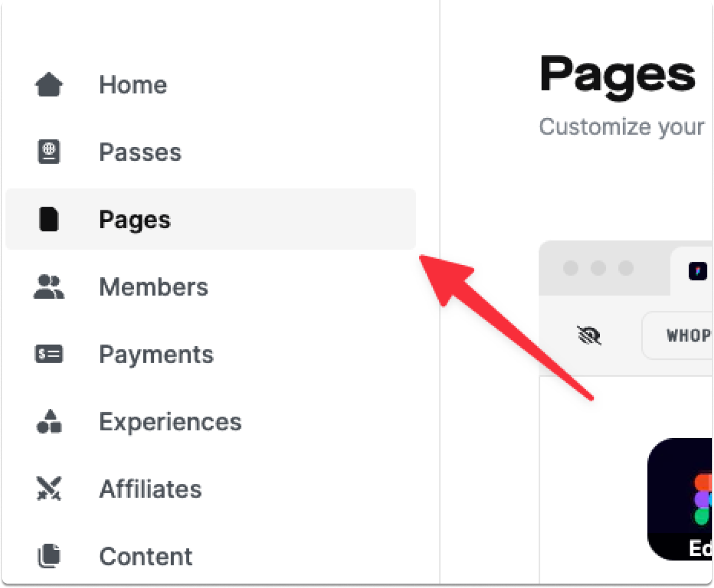Go to the Members section
The image size is (714, 588).
pyautogui.click(x=154, y=287)
